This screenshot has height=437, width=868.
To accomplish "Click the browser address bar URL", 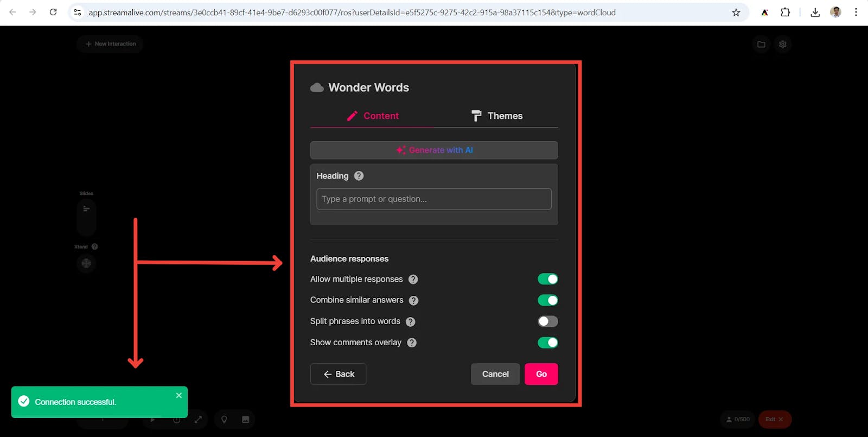I will tap(352, 12).
